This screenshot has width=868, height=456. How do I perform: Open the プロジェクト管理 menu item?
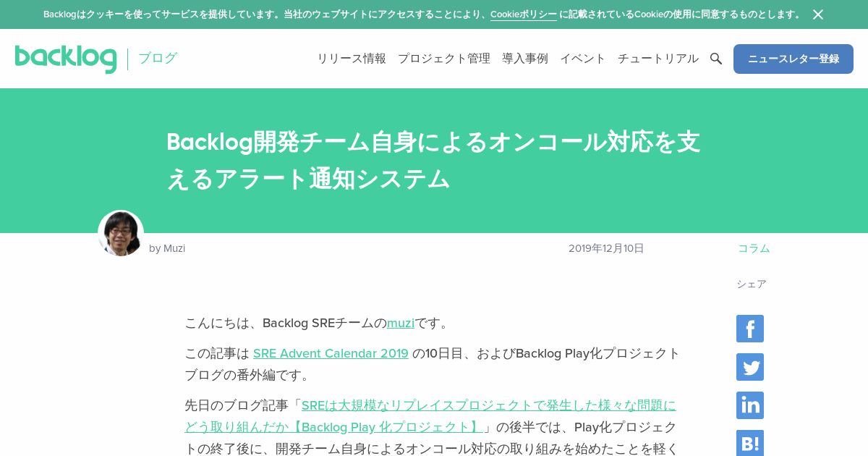(444, 59)
